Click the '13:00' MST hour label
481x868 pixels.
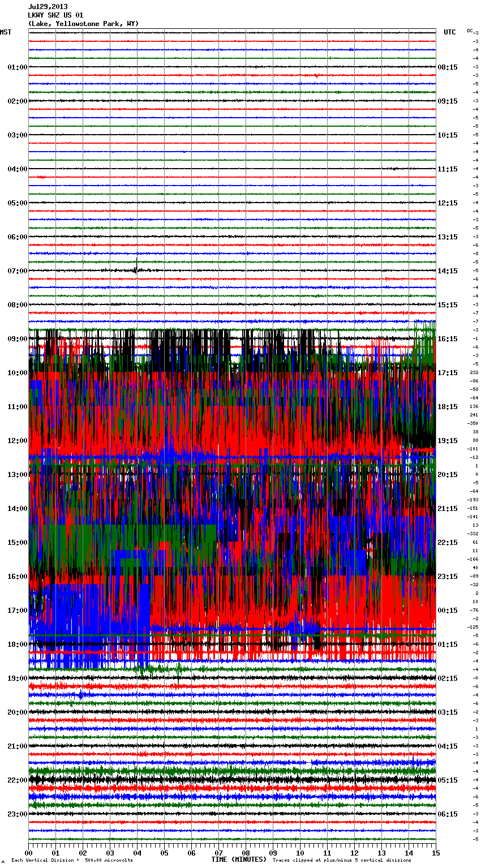[17, 475]
